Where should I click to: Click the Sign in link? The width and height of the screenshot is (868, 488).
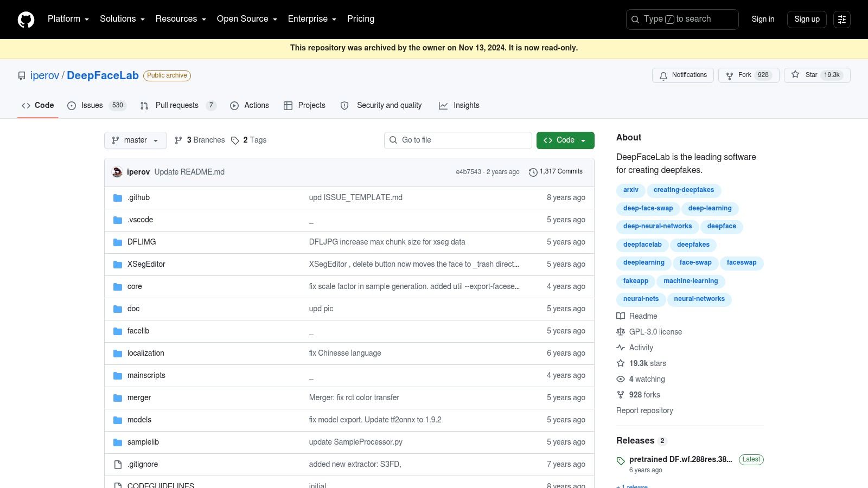coord(763,20)
